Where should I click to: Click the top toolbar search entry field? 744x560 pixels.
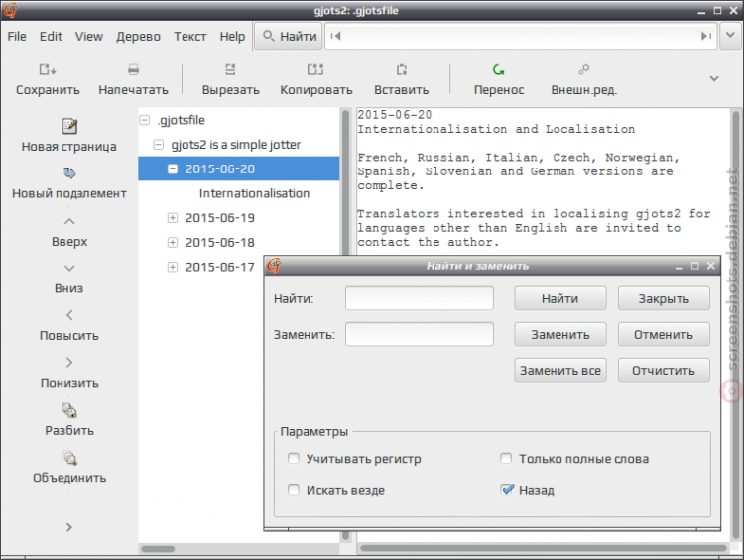tap(521, 36)
